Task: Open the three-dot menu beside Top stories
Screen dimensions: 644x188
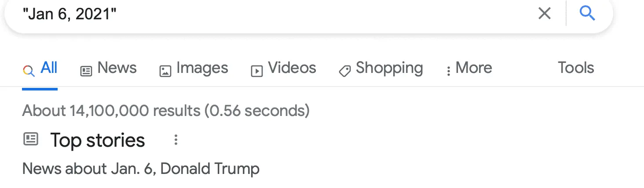Action: pos(176,140)
